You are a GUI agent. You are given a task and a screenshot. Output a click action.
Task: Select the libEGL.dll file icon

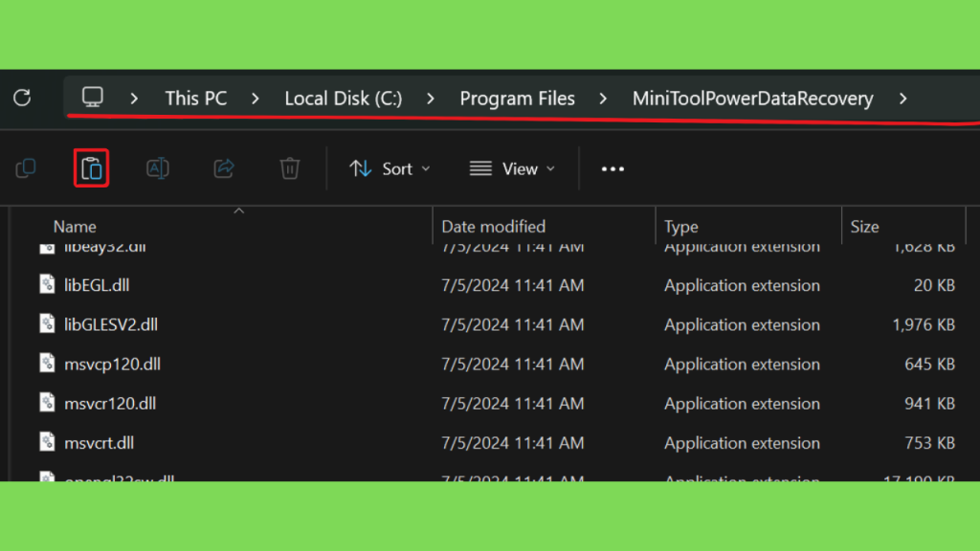pos(47,284)
